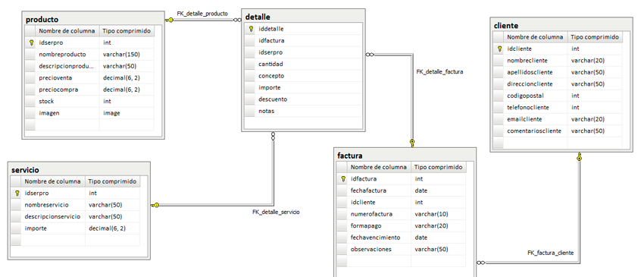The image size is (644, 277).
Task: Click the empty new-column row in producto table
Action: point(89,124)
